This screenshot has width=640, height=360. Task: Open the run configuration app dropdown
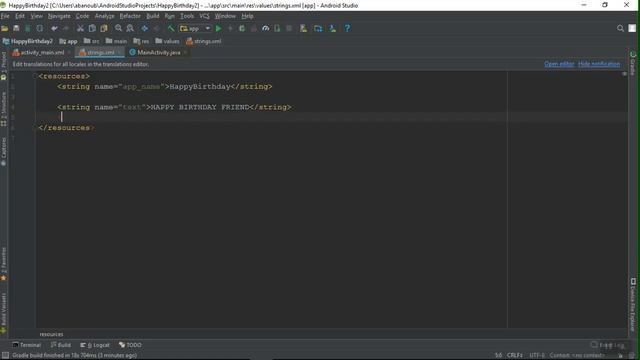click(x=196, y=29)
